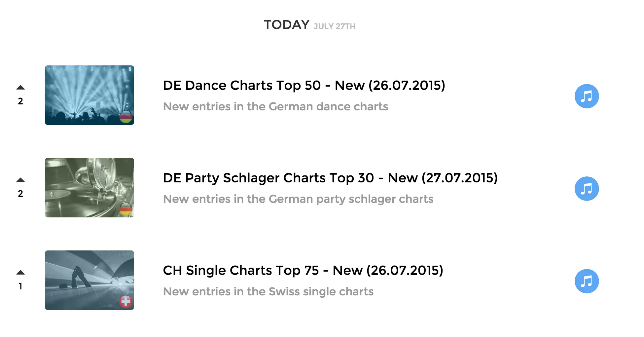Click the Swiss flag badge on the thumbnail
Viewport: 644px width, 337px height.
[126, 302]
